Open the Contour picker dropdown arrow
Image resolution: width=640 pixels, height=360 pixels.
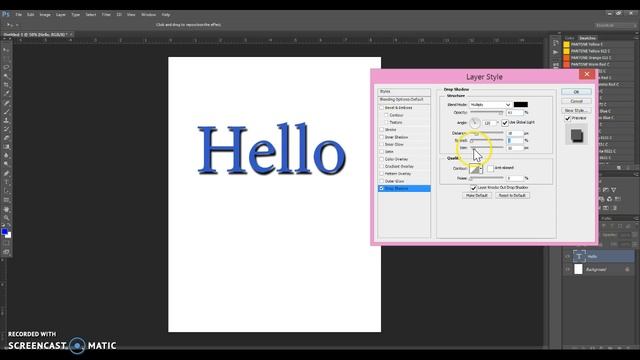pyautogui.click(x=482, y=168)
